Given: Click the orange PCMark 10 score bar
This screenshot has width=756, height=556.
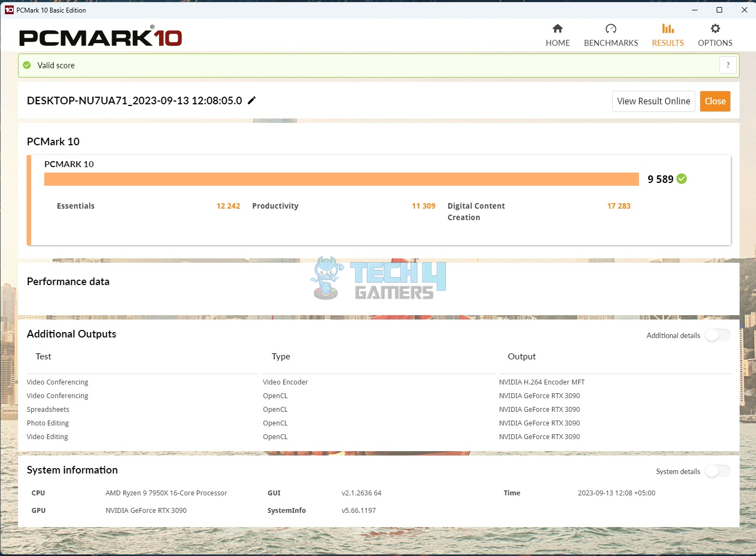Looking at the screenshot, I should (342, 179).
